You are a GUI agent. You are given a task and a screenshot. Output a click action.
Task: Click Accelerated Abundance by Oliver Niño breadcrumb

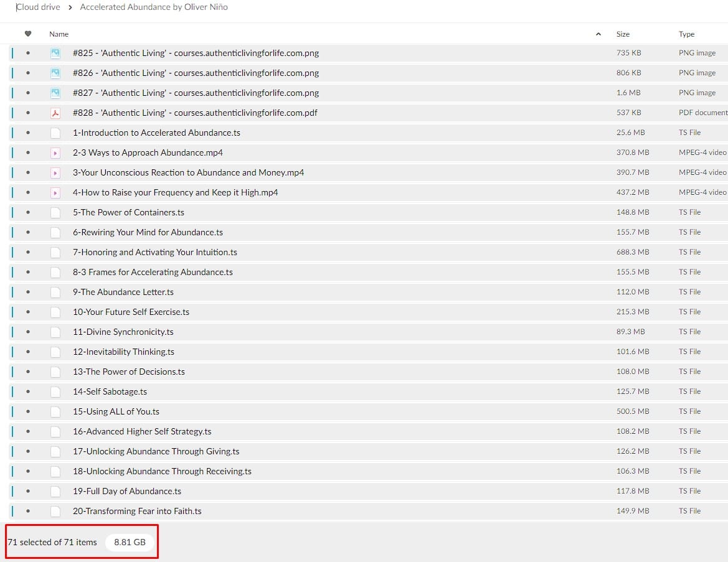point(154,7)
